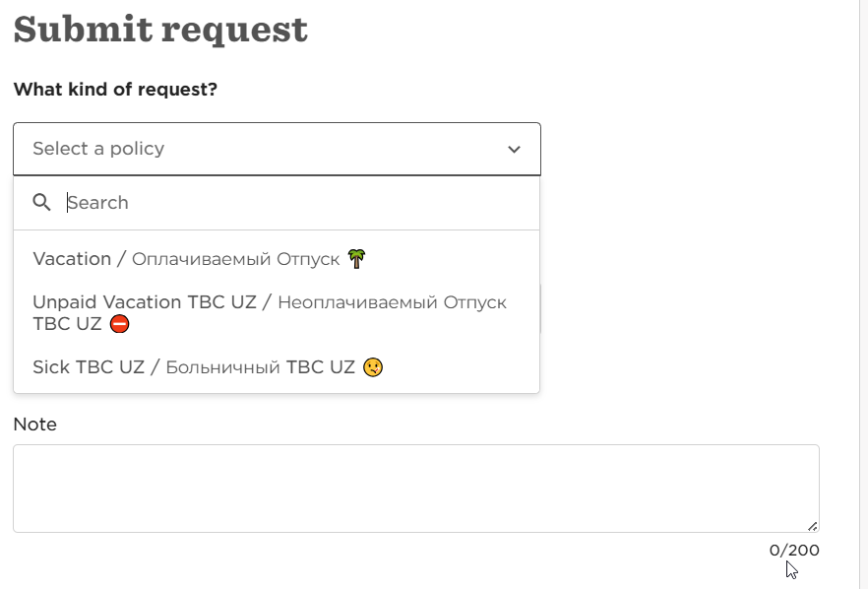
Task: Pick the Sick TBC UZ policy option
Action: (89, 367)
